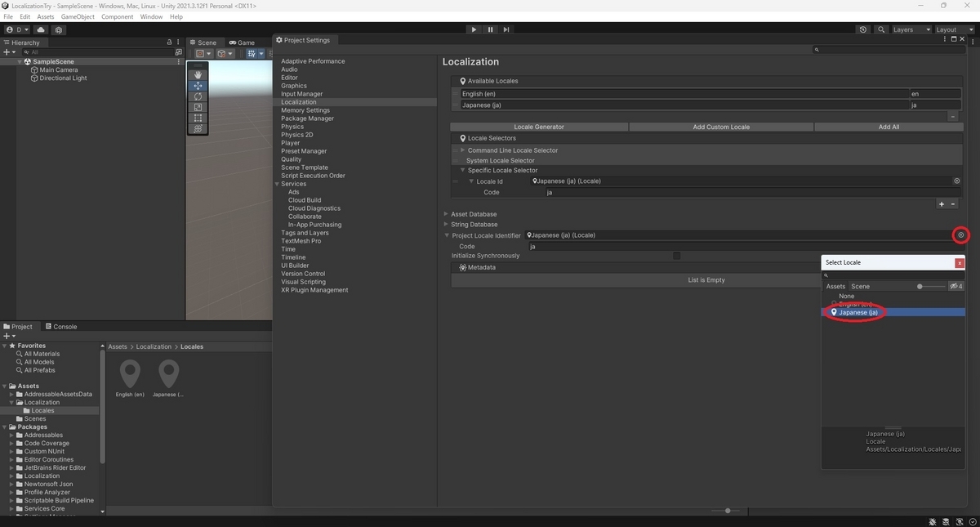980x527 pixels.
Task: Open the Undo History icon
Action: [x=863, y=29]
